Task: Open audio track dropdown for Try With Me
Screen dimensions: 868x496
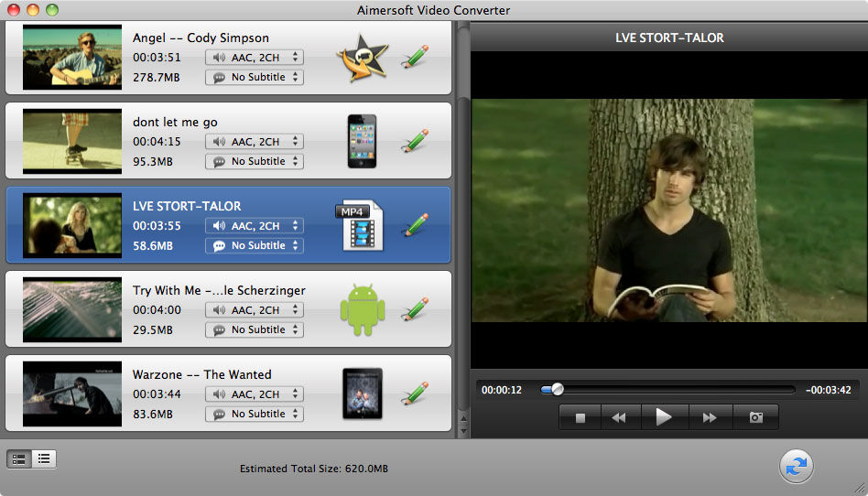Action: coord(255,309)
